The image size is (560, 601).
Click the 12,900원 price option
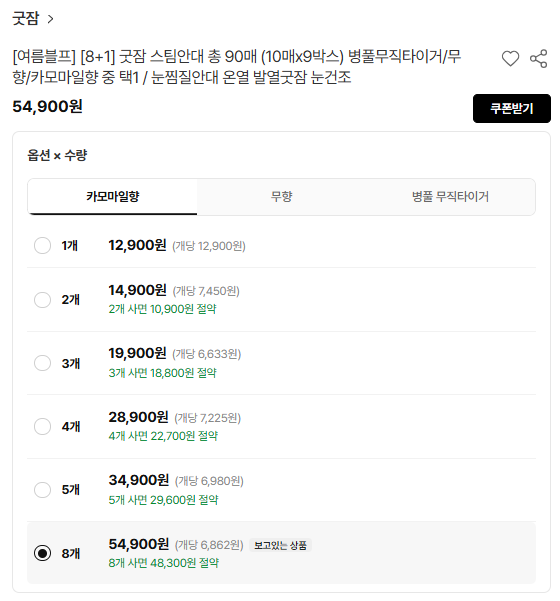[281, 245]
